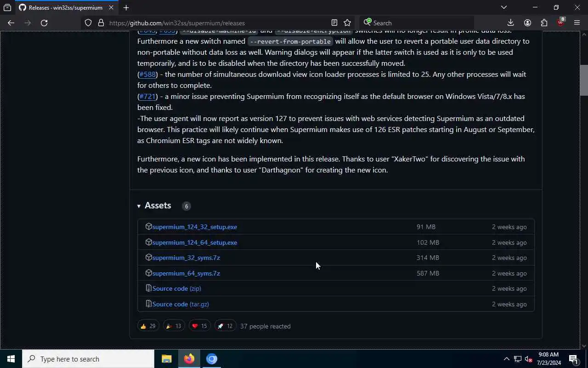Click the thumbs up reaction showing 29
This screenshot has height=368, width=588.
pos(148,326)
